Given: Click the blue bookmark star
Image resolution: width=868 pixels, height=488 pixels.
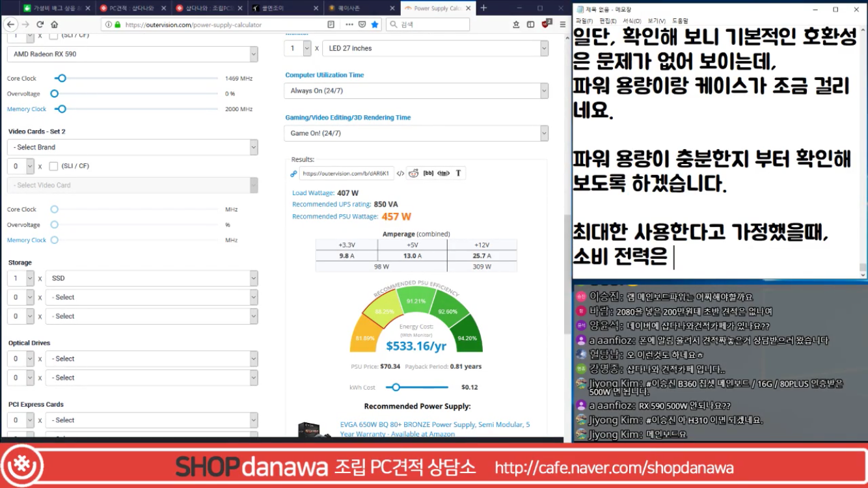Looking at the screenshot, I should tap(375, 25).
